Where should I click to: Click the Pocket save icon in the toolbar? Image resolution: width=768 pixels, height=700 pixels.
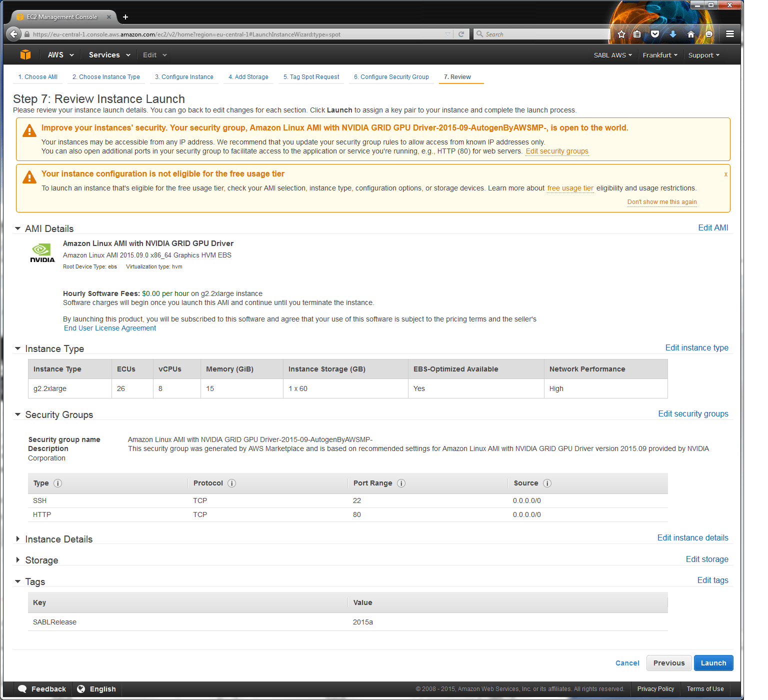(655, 33)
